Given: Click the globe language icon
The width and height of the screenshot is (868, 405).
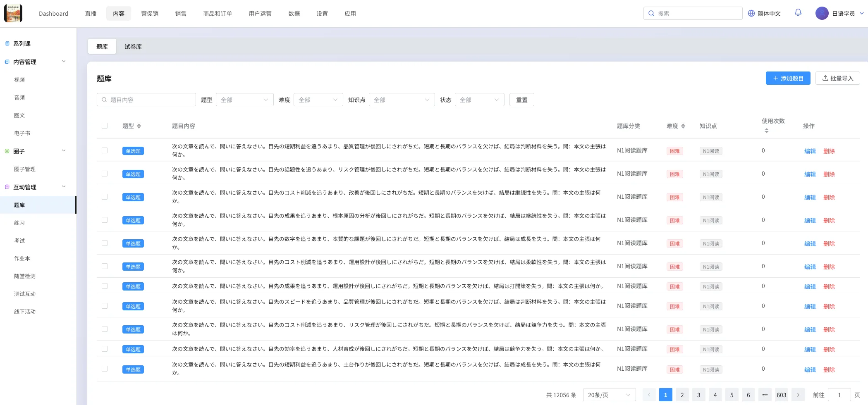Looking at the screenshot, I should pos(751,13).
